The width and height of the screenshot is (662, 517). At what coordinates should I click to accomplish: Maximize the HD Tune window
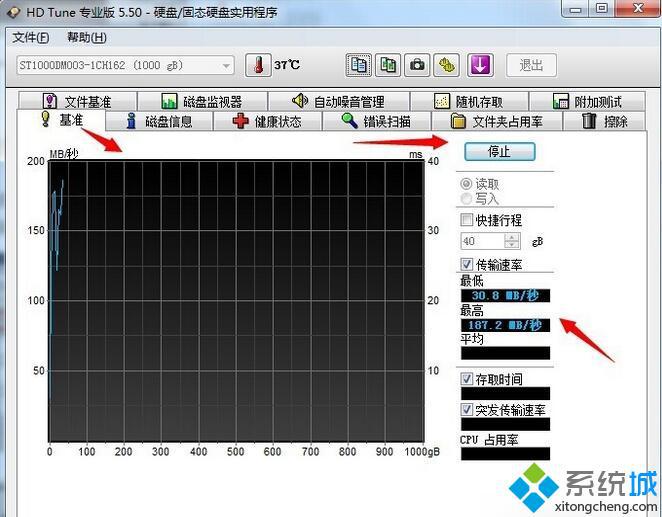(603, 9)
